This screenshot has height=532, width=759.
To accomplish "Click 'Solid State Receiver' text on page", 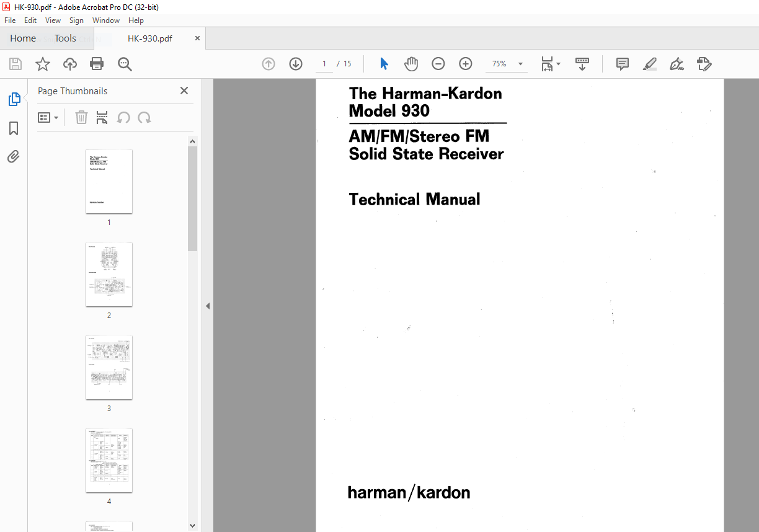I will point(427,154).
